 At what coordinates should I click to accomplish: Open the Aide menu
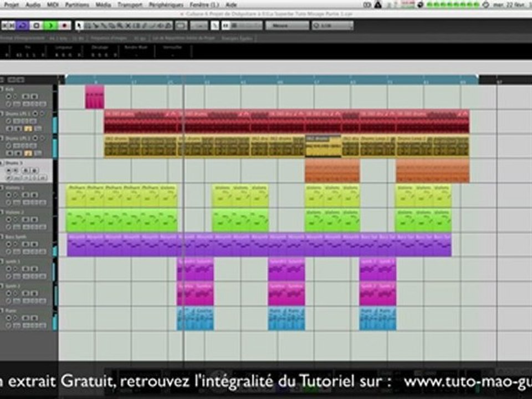tap(231, 5)
